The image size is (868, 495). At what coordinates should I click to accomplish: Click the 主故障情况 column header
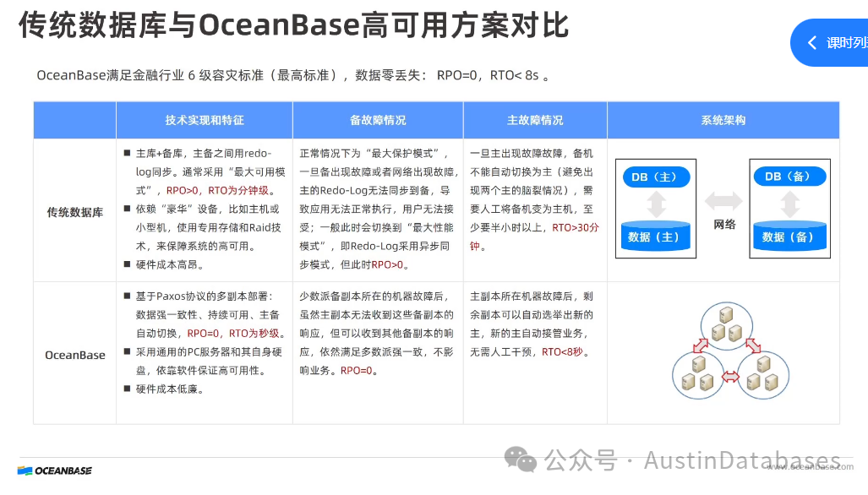[535, 120]
